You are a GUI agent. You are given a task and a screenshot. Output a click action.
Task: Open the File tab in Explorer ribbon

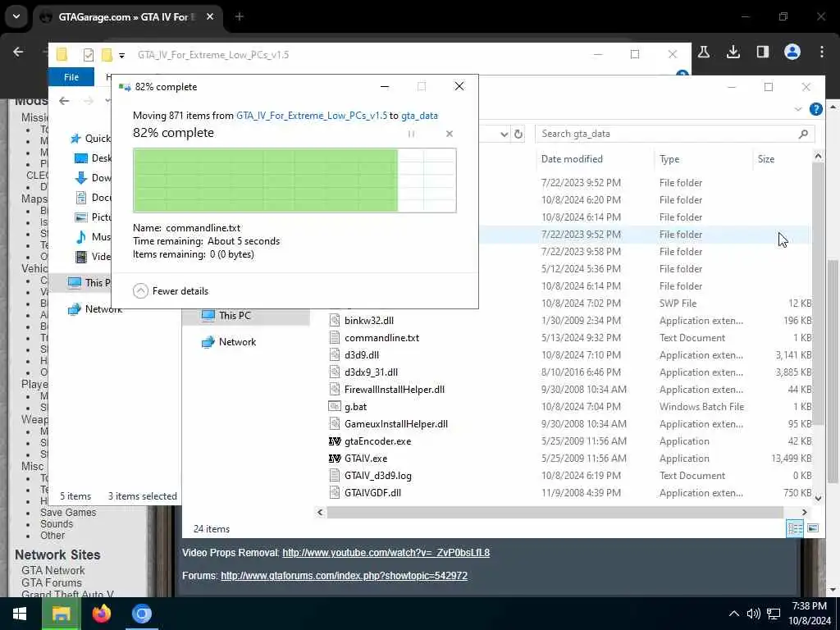coord(71,77)
